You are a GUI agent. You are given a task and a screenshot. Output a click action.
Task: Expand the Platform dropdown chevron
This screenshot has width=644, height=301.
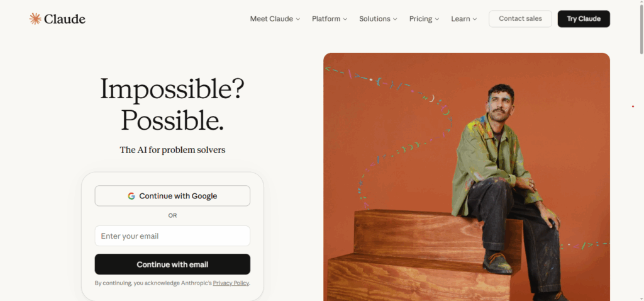click(x=345, y=20)
